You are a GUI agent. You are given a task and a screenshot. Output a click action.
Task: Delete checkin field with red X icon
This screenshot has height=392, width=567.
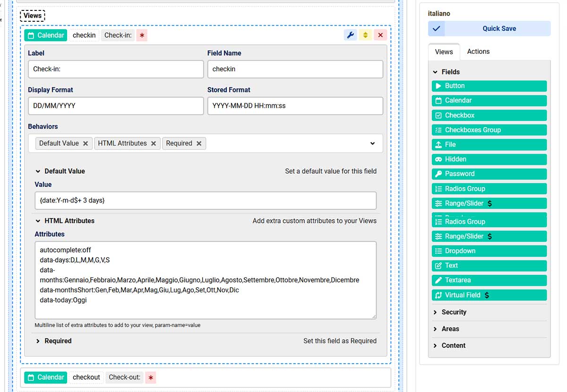(x=380, y=35)
